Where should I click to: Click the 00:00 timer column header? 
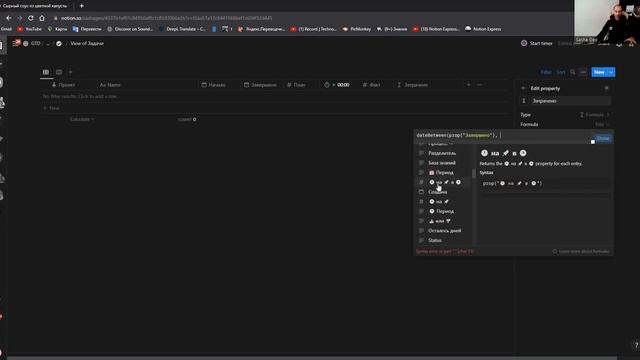coord(337,85)
